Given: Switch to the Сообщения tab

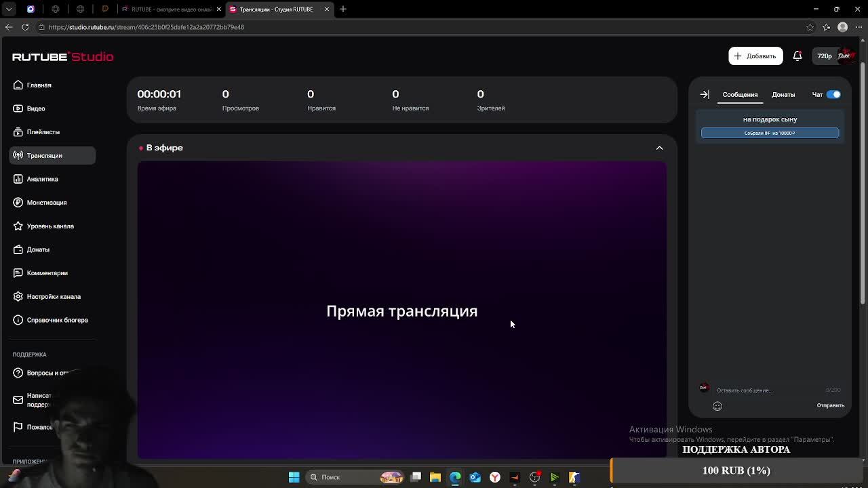Looking at the screenshot, I should pyautogui.click(x=740, y=94).
